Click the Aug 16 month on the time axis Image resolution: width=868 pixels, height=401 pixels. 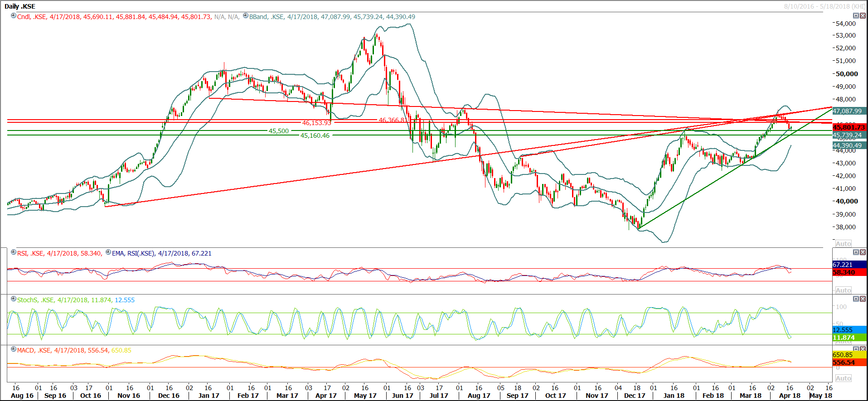tap(22, 396)
